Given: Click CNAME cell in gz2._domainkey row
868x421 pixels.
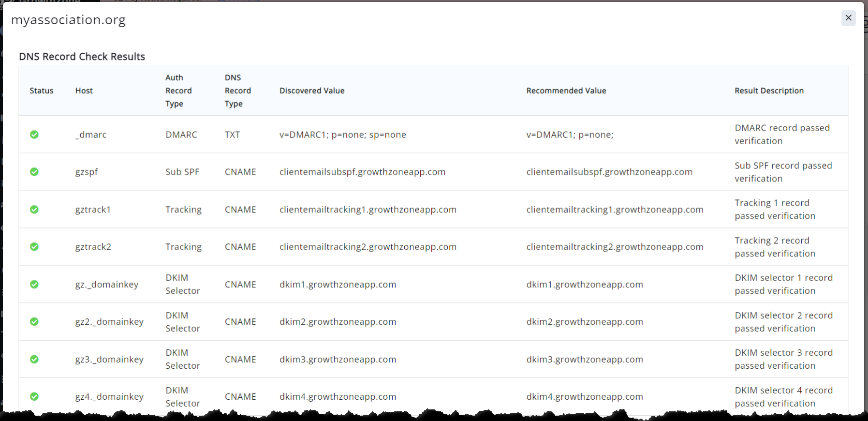Looking at the screenshot, I should (240, 322).
